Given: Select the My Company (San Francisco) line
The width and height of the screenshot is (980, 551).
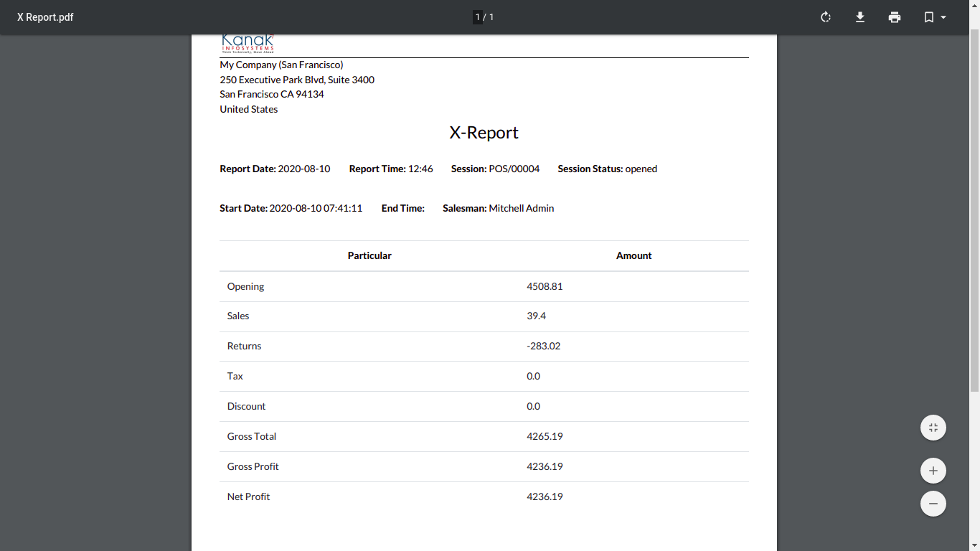Looking at the screenshot, I should click(x=281, y=65).
